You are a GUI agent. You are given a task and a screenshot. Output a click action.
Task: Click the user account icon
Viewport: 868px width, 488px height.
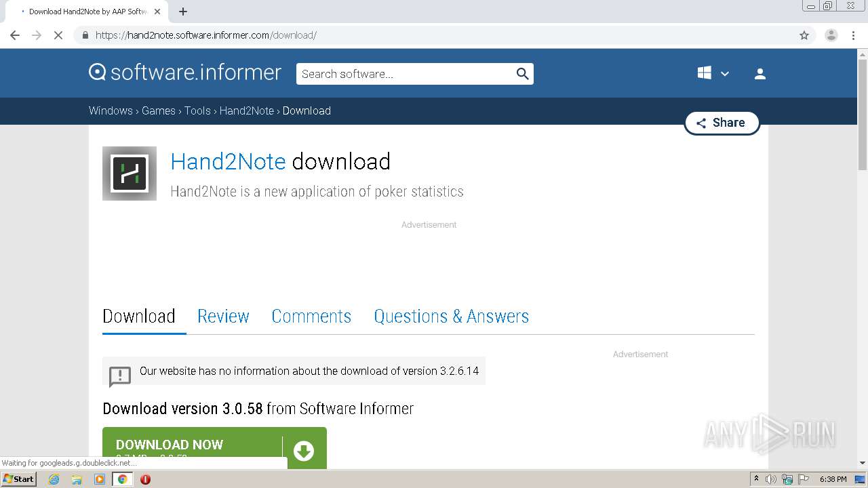tap(760, 74)
